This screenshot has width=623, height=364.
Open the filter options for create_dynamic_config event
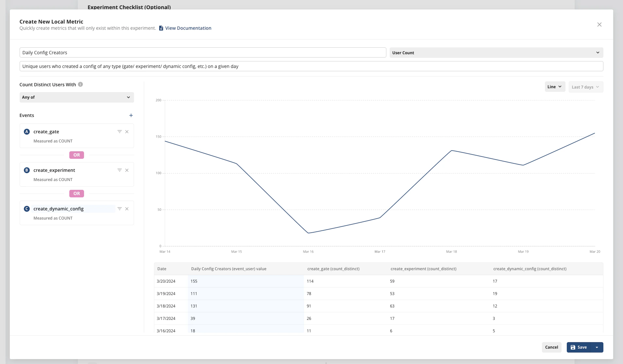pos(120,208)
